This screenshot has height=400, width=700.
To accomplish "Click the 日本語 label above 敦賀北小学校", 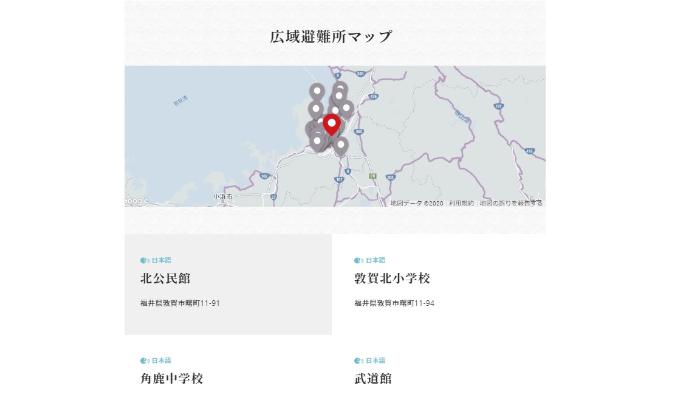I will pyautogui.click(x=375, y=260).
